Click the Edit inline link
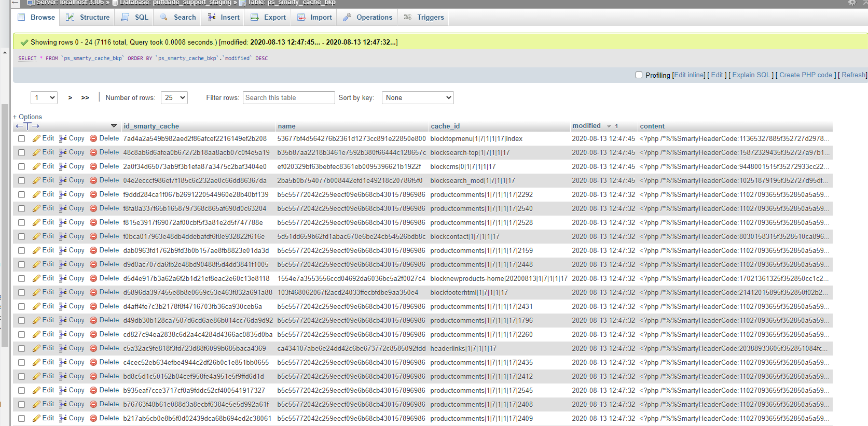Screen dimensions: 868x426 pyautogui.click(x=690, y=75)
